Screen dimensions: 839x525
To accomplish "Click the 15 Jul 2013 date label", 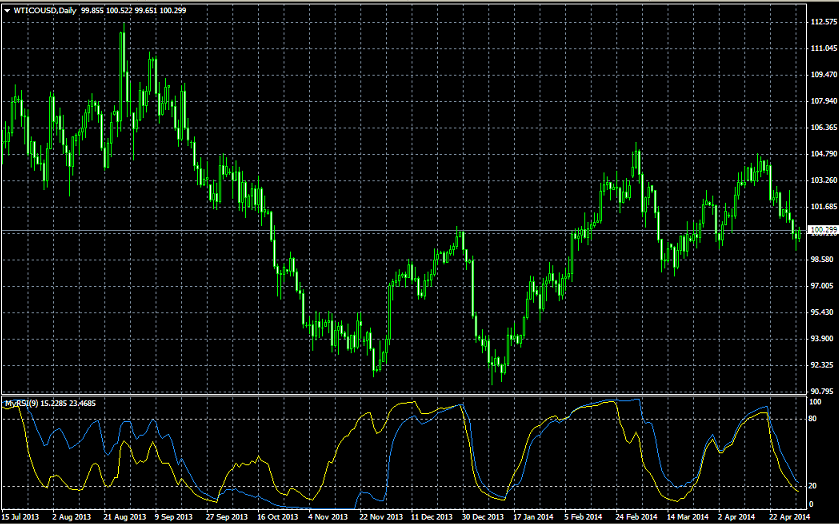I will coord(20,517).
